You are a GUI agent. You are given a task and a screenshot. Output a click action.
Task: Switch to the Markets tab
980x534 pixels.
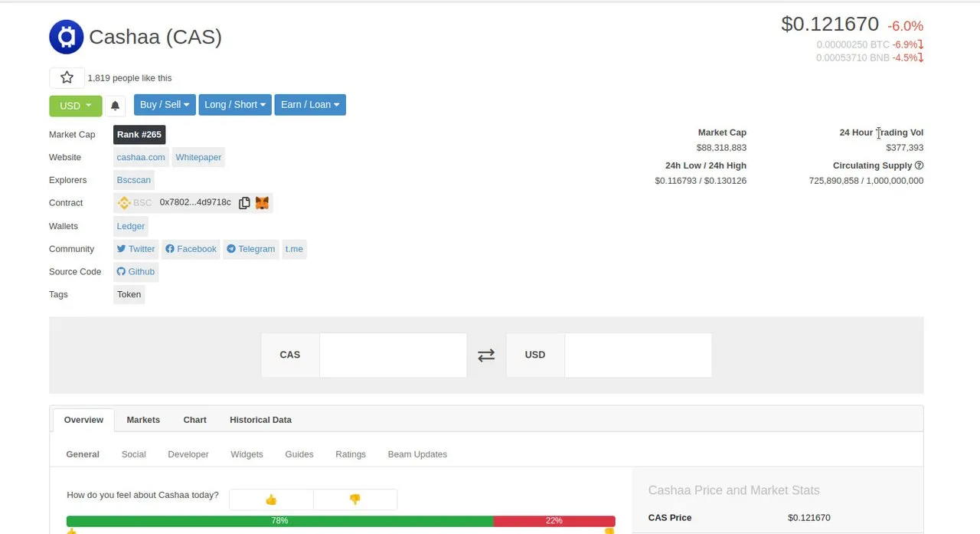point(143,420)
